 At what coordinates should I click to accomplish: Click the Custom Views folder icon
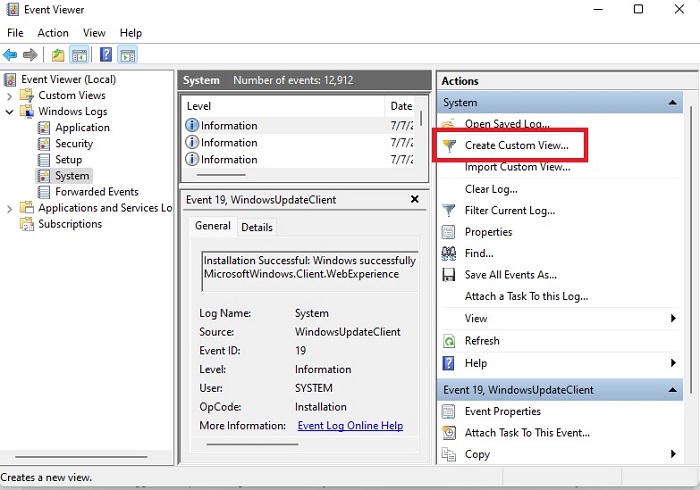[x=27, y=95]
